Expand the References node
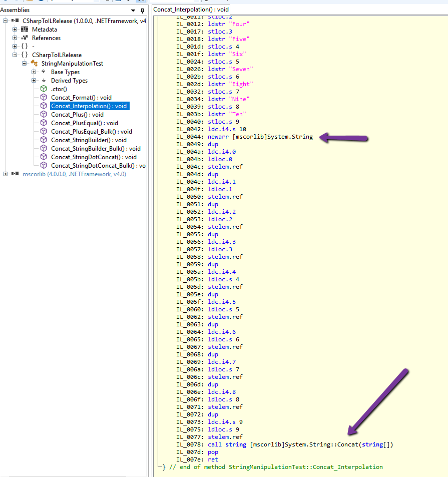448x477 pixels. (x=15, y=38)
